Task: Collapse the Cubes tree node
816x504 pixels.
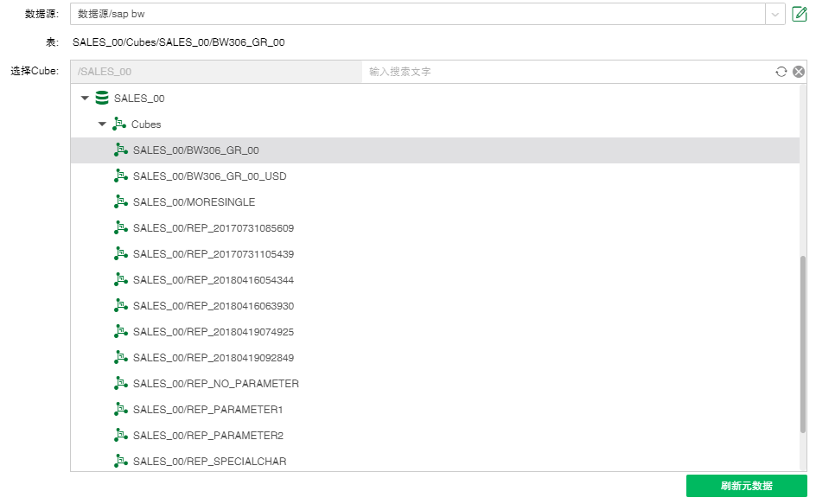Action: (x=102, y=124)
